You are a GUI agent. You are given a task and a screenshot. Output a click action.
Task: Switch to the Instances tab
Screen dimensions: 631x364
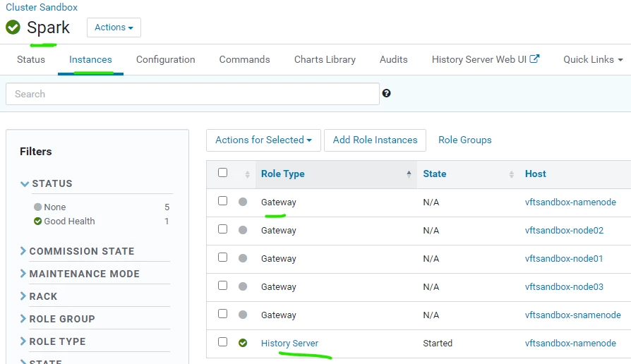(x=90, y=59)
